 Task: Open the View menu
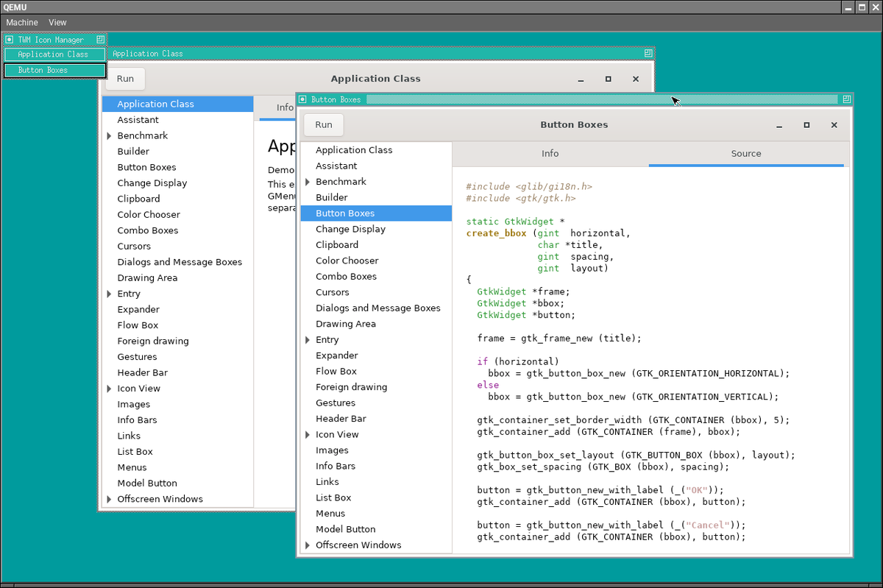pos(57,22)
